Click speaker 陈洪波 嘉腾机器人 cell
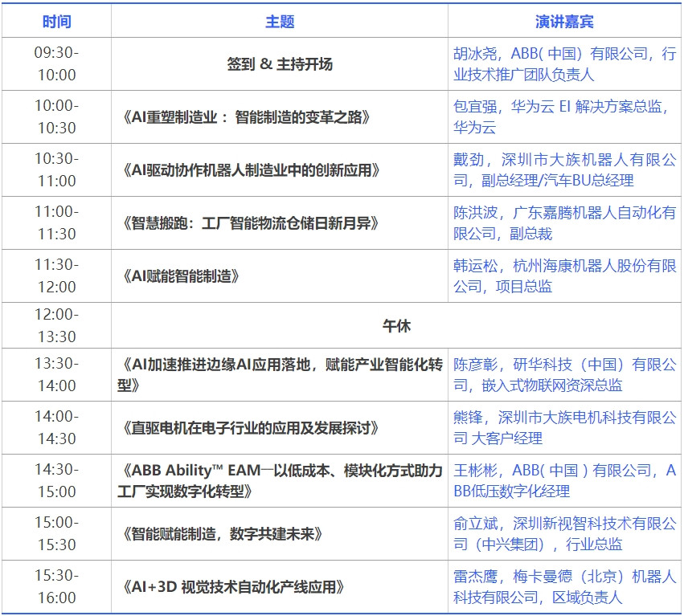 pyautogui.click(x=564, y=222)
